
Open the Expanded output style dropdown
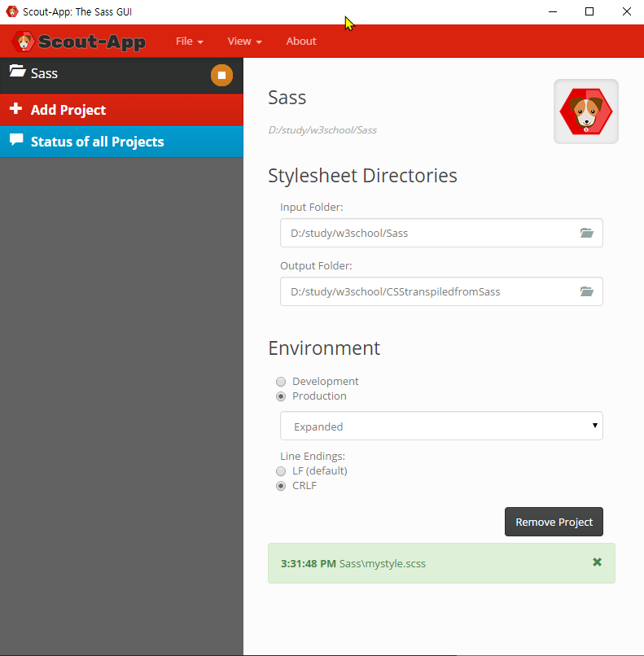tap(441, 426)
